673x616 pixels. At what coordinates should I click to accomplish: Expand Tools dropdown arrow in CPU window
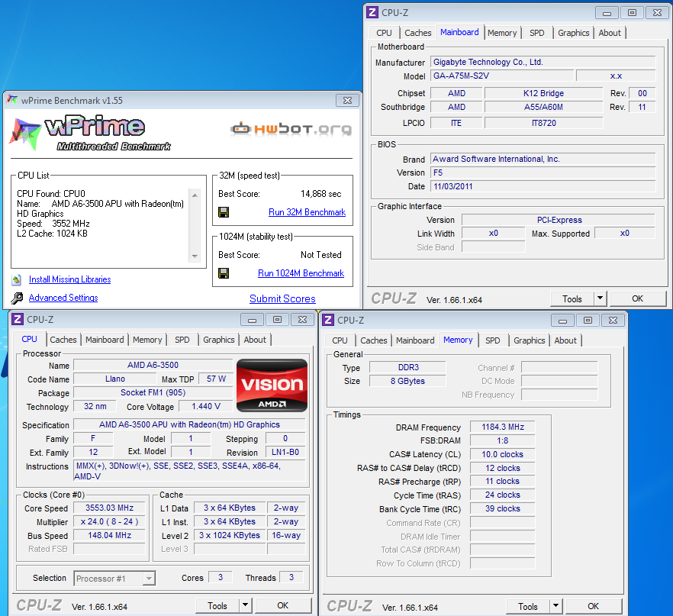(x=245, y=605)
